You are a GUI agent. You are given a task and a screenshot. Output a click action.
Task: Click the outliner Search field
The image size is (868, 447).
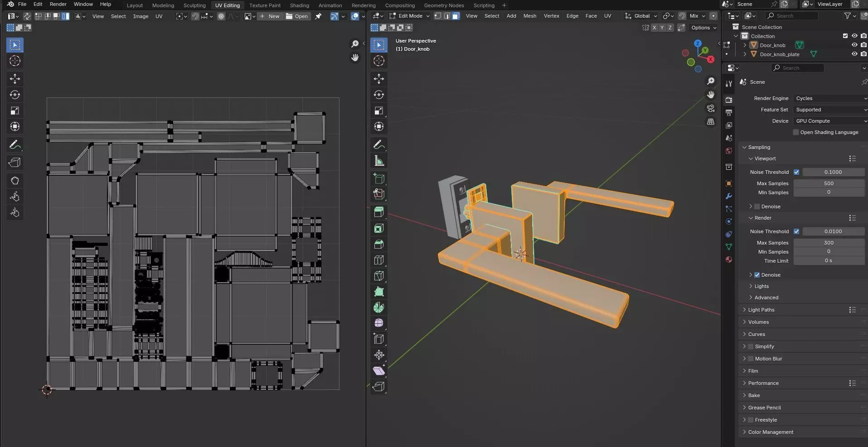(791, 16)
